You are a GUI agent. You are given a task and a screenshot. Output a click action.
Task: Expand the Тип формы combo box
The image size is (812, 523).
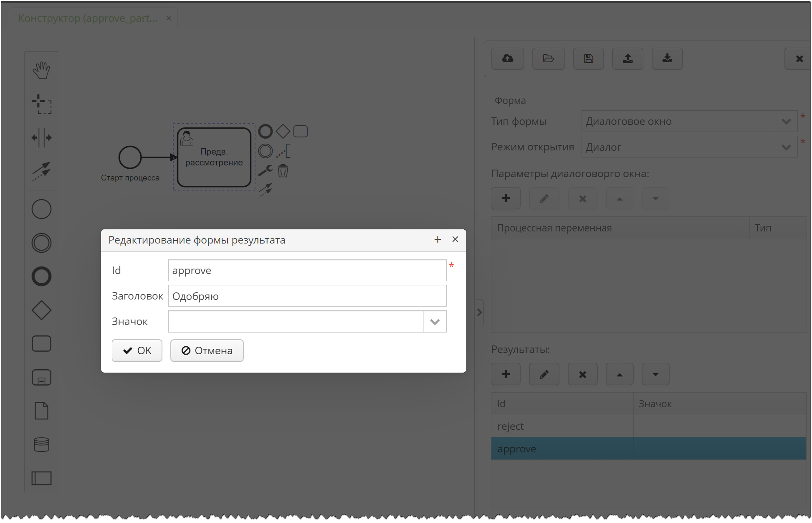click(x=786, y=122)
